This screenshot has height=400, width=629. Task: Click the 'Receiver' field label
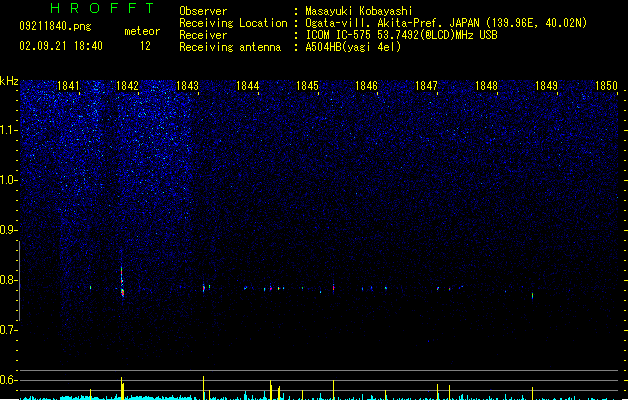(203, 35)
